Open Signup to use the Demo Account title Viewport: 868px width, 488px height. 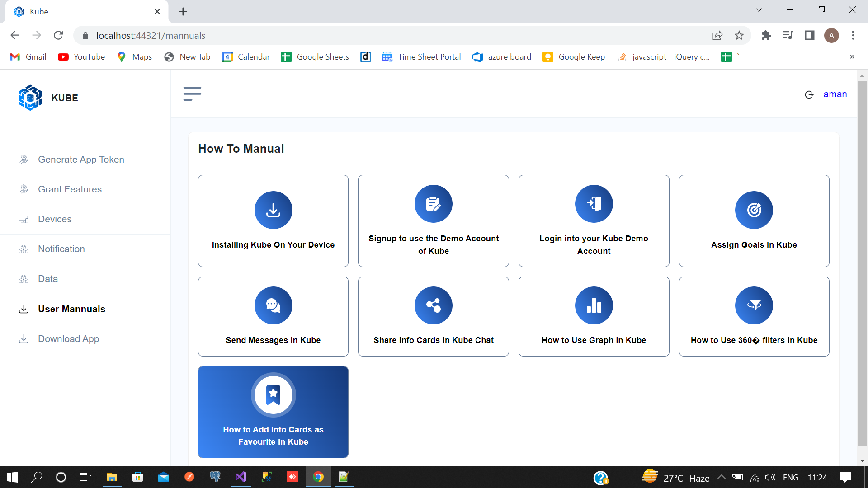(x=434, y=245)
